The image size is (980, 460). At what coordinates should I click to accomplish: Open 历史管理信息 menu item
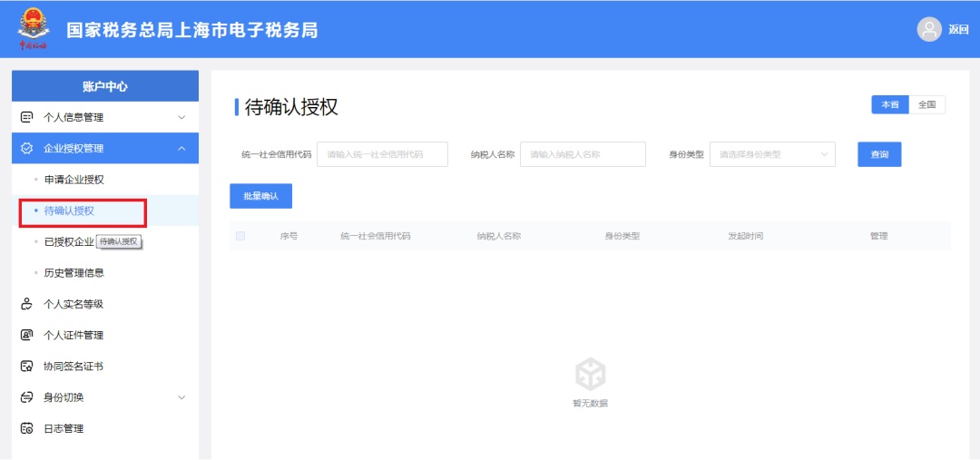[73, 272]
